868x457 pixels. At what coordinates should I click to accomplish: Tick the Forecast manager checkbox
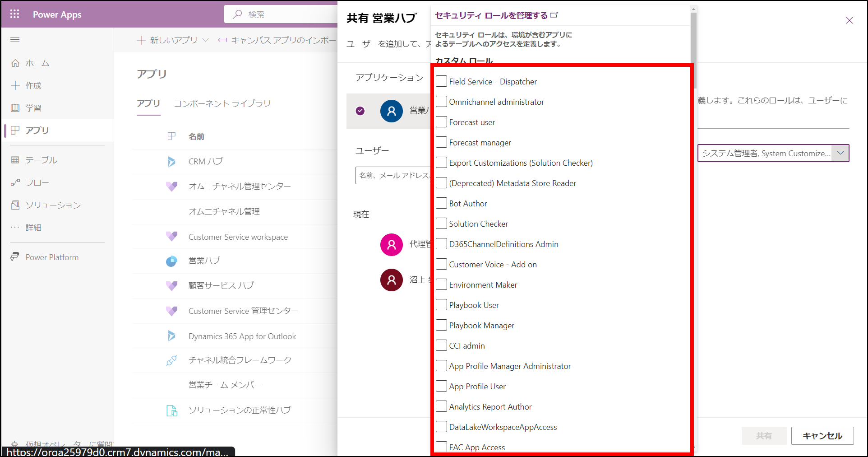click(441, 142)
